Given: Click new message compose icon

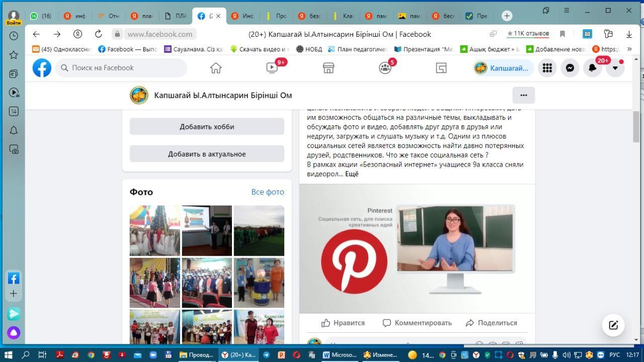Looking at the screenshot, I should [x=613, y=325].
